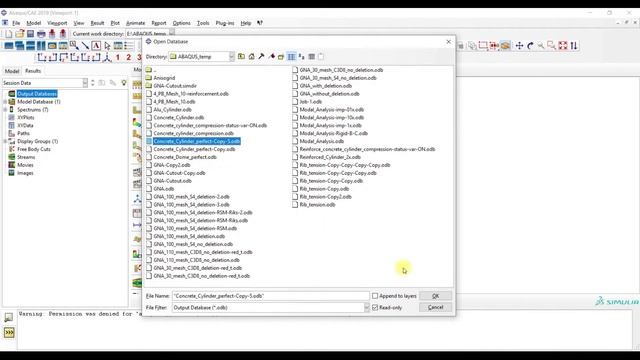The width and height of the screenshot is (640, 360).
Task: Select file Reinforced_Cylinder_2x.odb
Action: (x=330, y=157)
